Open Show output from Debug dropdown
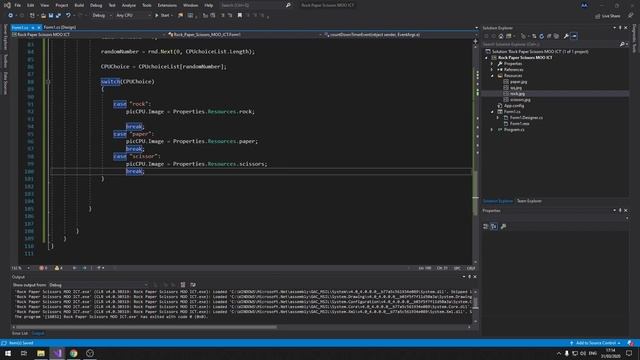Image resolution: width=640 pixels, height=360 pixels. (98, 285)
